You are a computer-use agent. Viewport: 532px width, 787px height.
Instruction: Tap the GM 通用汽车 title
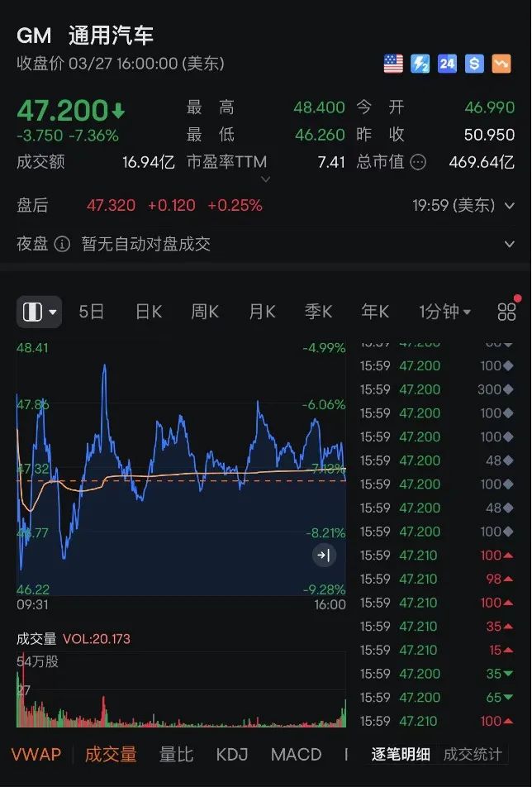[85, 36]
